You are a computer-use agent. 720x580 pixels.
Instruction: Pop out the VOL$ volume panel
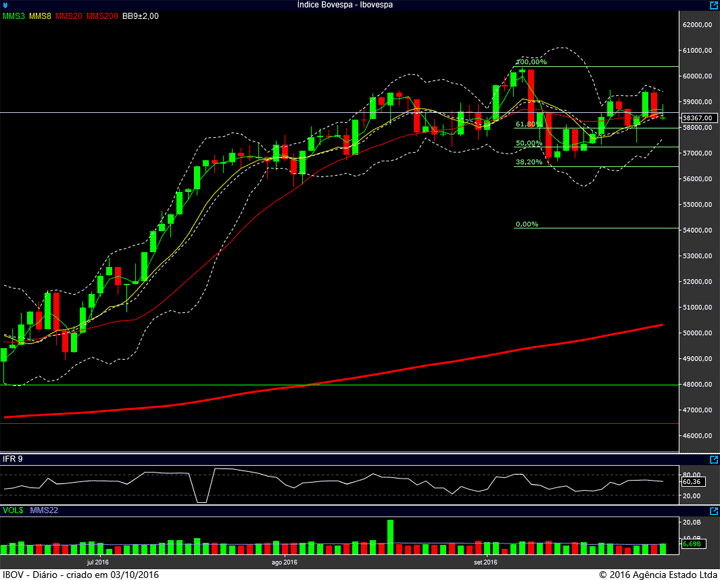pyautogui.click(x=714, y=511)
